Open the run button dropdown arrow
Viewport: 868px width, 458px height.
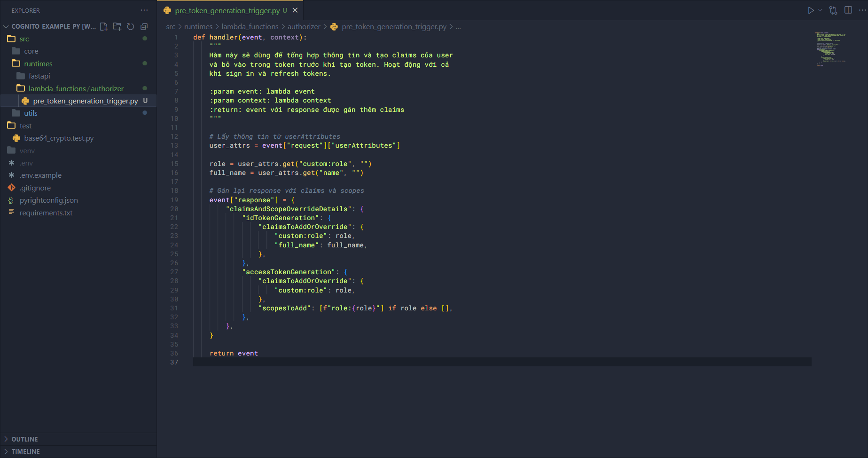[x=820, y=10]
